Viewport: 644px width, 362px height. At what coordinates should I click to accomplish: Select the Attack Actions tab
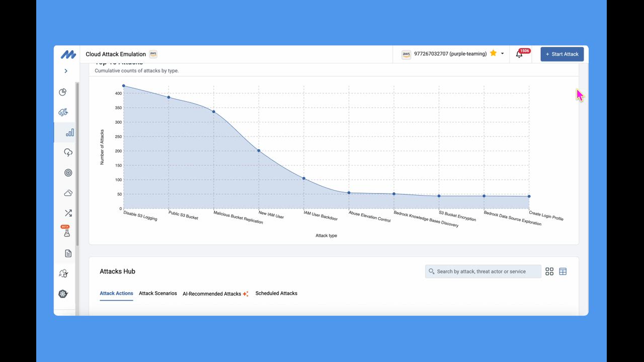[116, 294]
